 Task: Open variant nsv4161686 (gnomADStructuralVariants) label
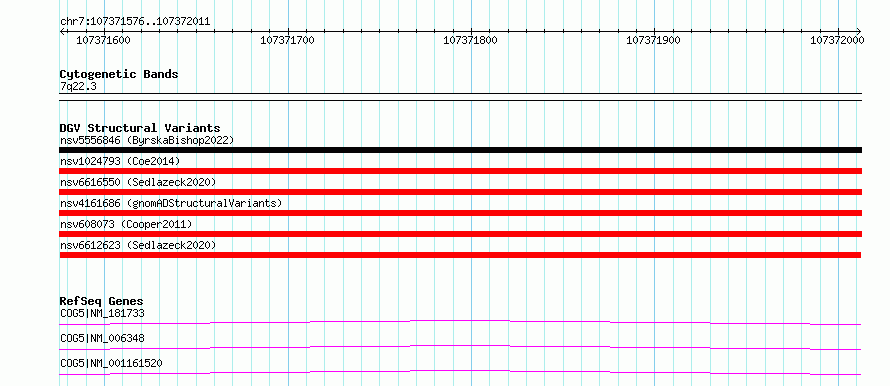pos(171,203)
